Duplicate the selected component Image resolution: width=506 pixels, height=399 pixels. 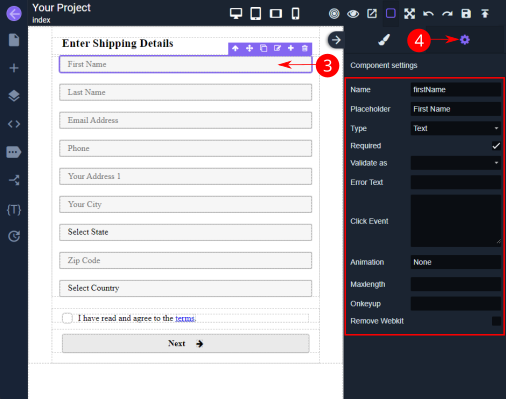coord(263,48)
